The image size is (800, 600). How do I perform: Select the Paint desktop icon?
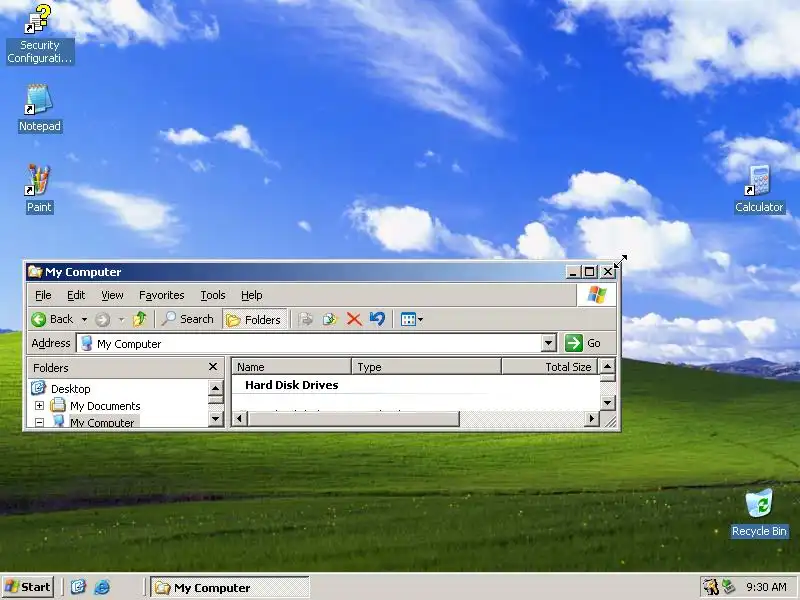coord(39,189)
